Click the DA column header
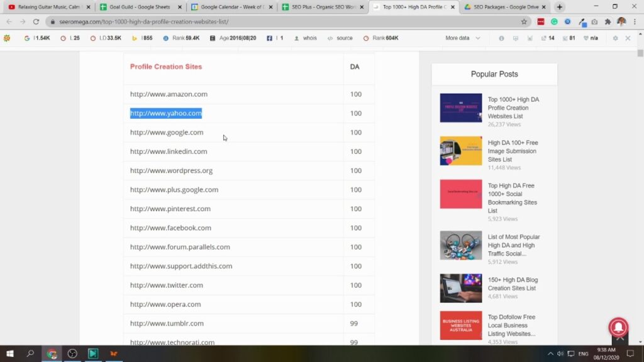Image resolution: width=644 pixels, height=362 pixels. point(355,67)
